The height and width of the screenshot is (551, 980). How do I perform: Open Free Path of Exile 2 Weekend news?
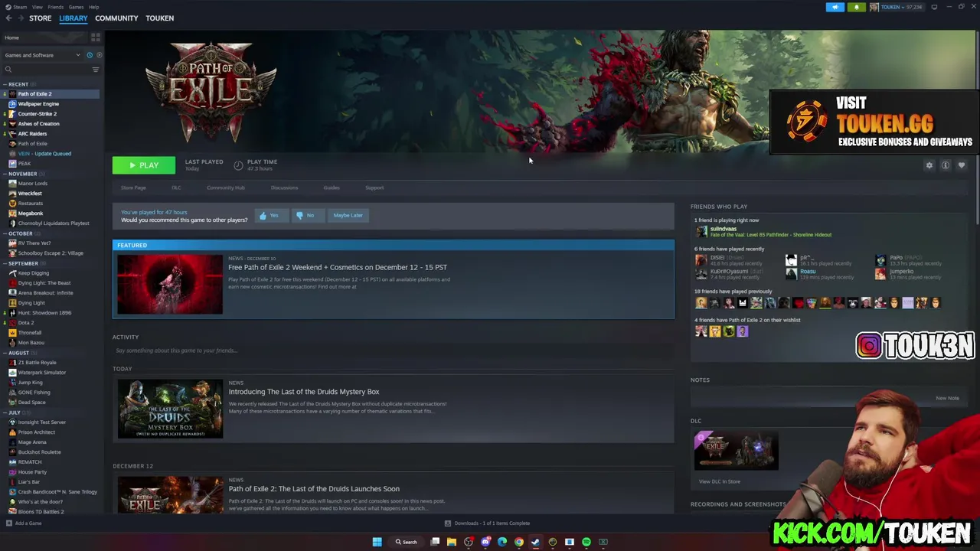coord(338,267)
